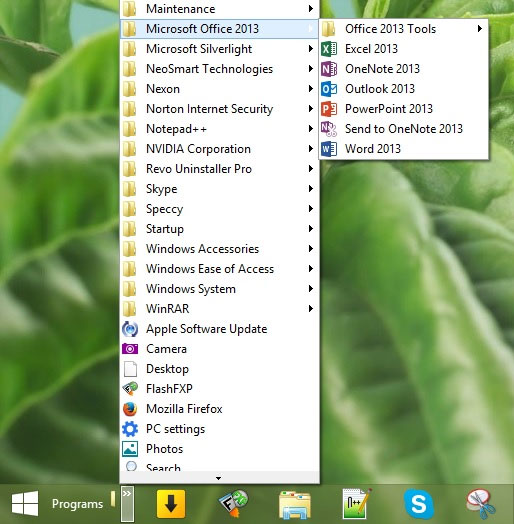Screen dimensions: 514x524
Task: Expand the Notepad++ menu folder
Action: [x=219, y=129]
